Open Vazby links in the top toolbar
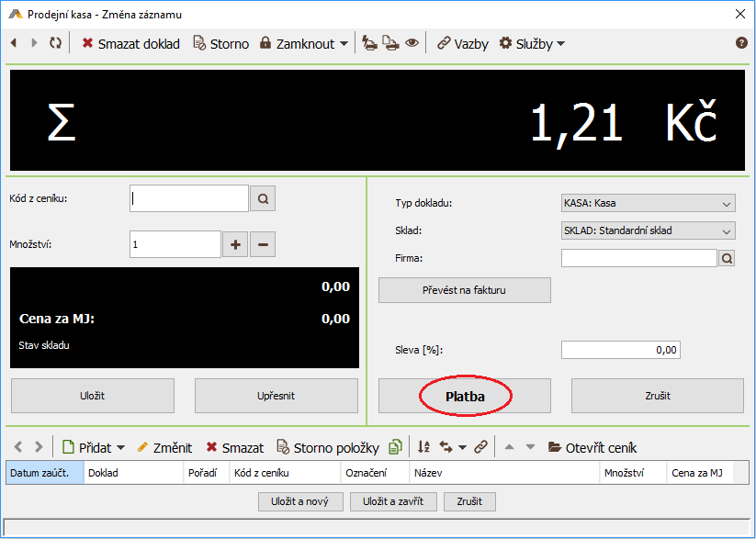This screenshot has width=756, height=539. click(462, 44)
